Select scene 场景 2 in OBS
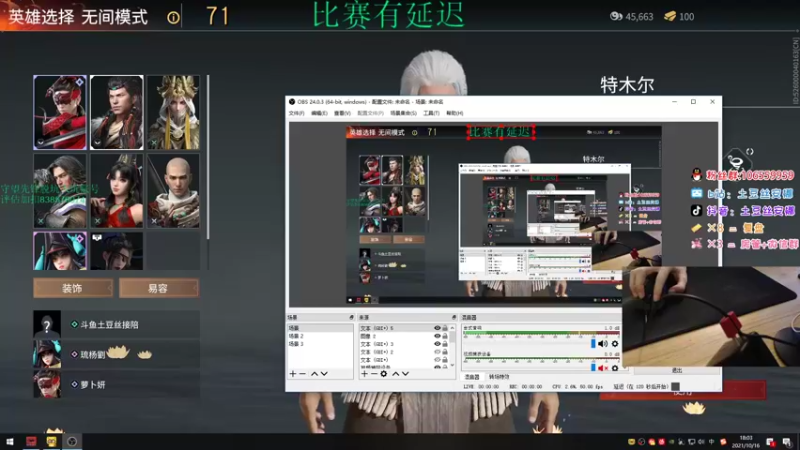This screenshot has height=450, width=800. (320, 336)
